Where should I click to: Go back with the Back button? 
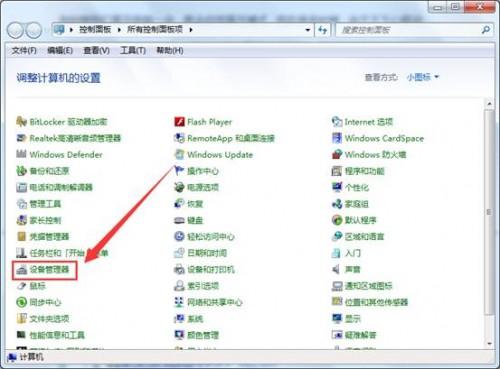15,30
